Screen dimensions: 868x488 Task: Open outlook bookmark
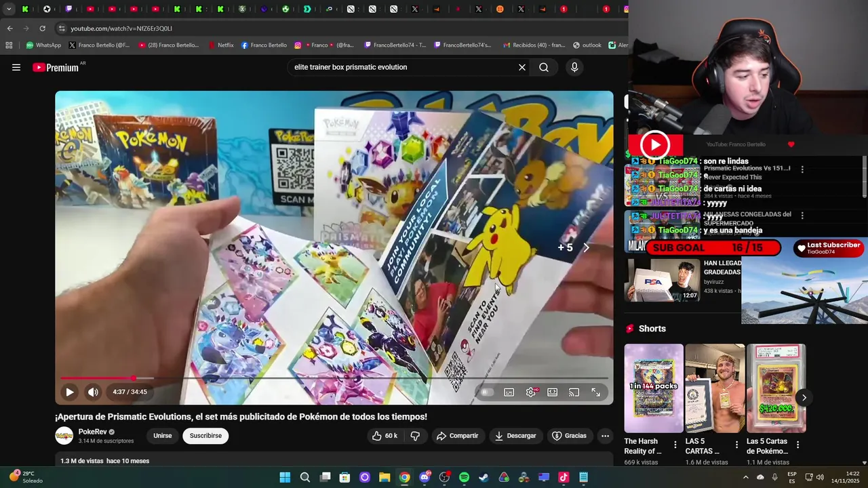(587, 45)
